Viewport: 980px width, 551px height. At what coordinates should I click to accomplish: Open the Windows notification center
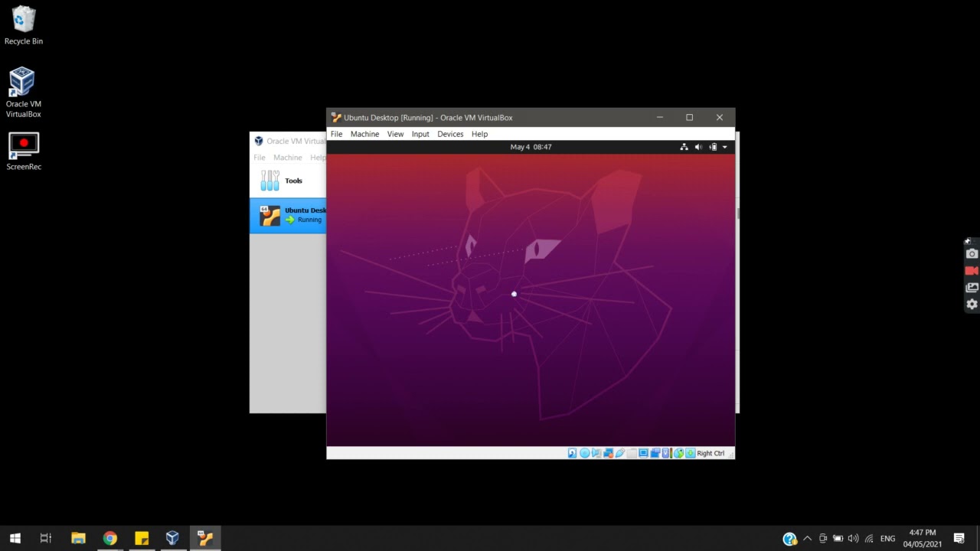(x=959, y=539)
